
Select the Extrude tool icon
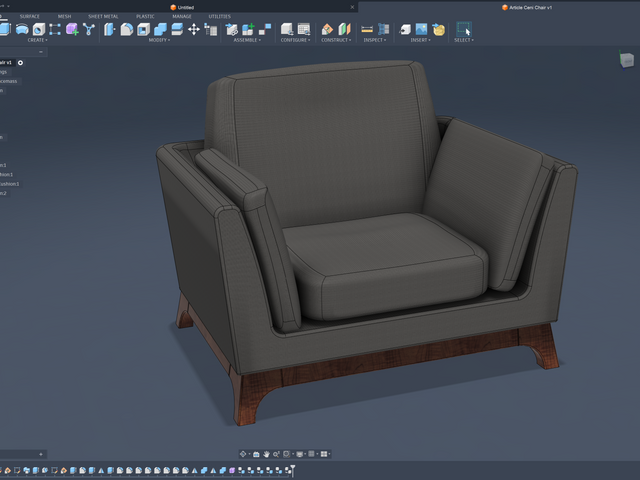4,29
